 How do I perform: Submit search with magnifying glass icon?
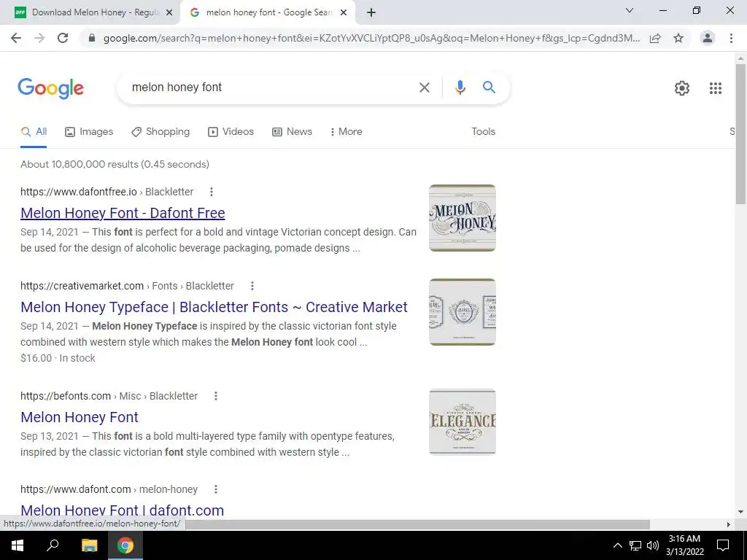pyautogui.click(x=489, y=87)
